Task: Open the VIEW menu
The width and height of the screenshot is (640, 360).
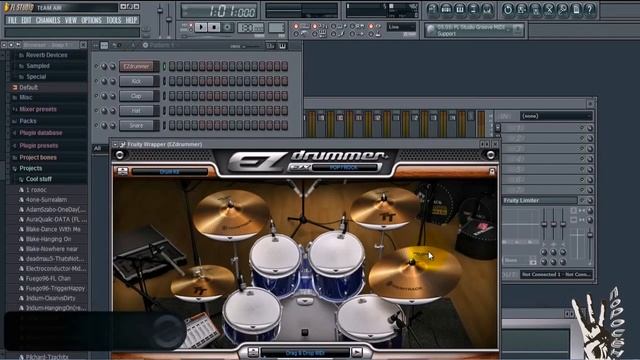Action: (71, 20)
